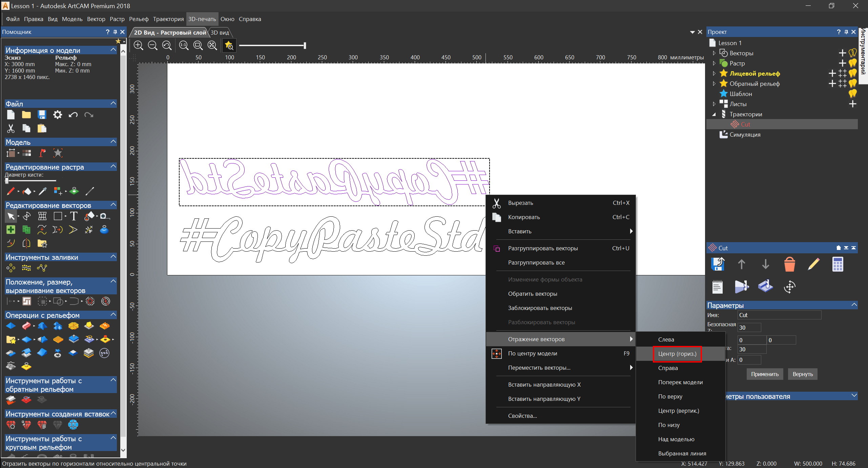
Task: Click the Применить button
Action: pos(765,374)
